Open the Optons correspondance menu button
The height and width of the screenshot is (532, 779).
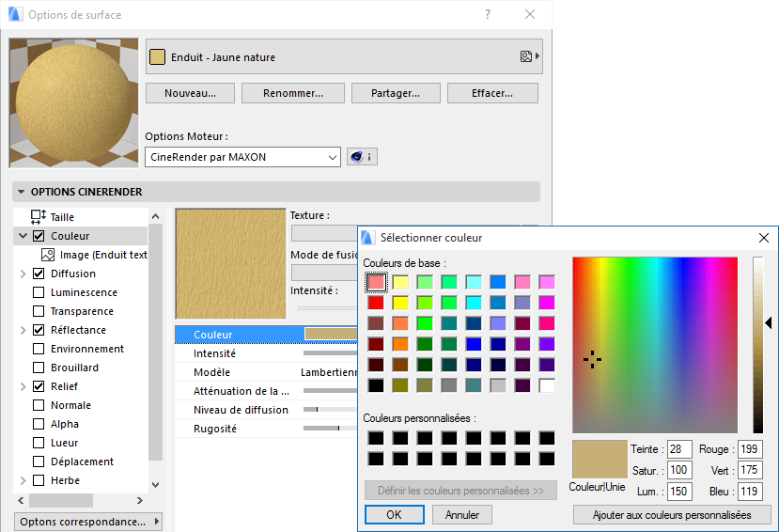click(88, 522)
